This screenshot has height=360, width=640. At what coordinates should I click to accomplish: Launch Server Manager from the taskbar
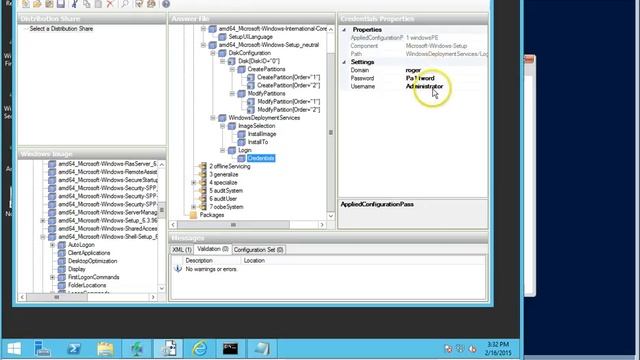pos(42,349)
